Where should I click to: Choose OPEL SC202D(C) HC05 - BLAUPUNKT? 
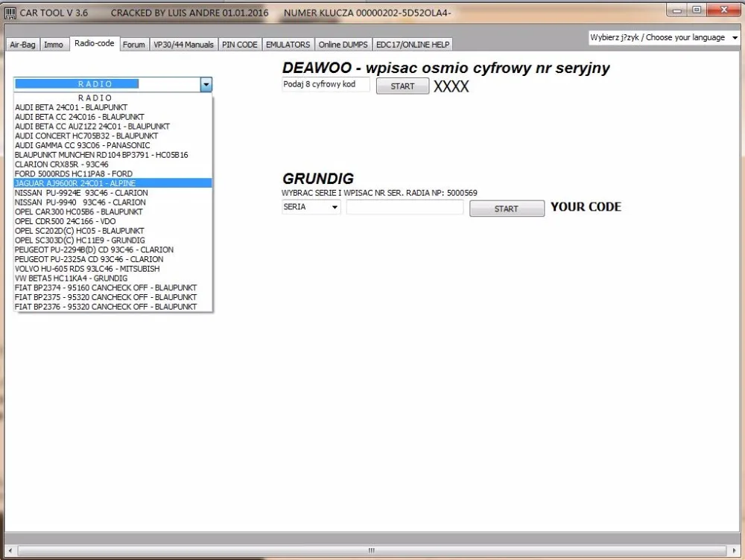[x=113, y=231]
